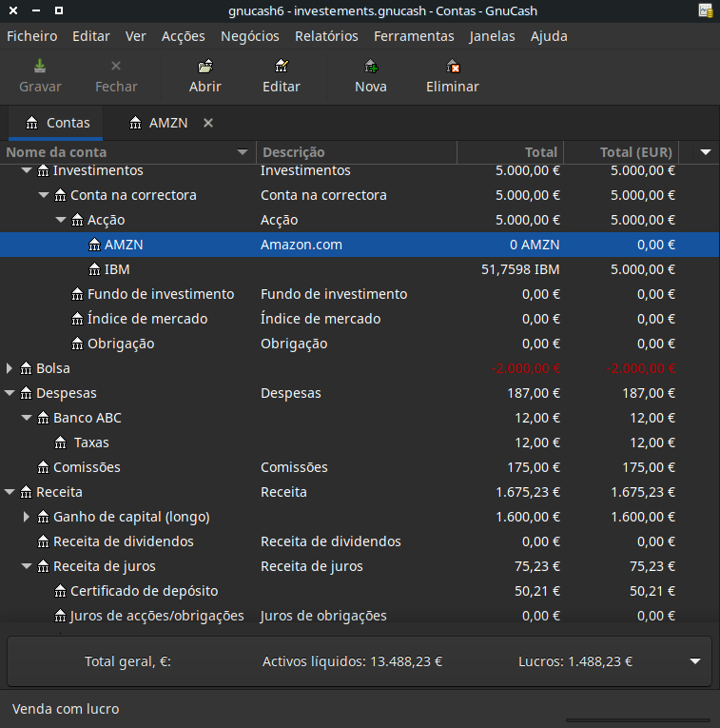The width and height of the screenshot is (720, 728).
Task: Click the Nova new account icon
Action: pyautogui.click(x=371, y=67)
